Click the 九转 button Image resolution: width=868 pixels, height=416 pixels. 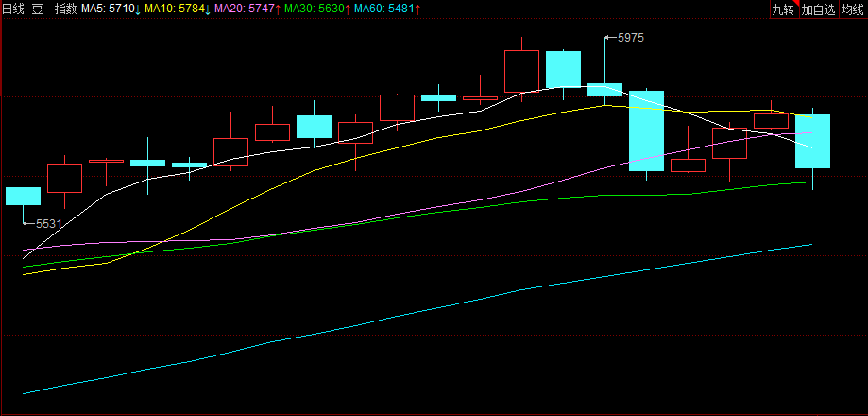(785, 9)
